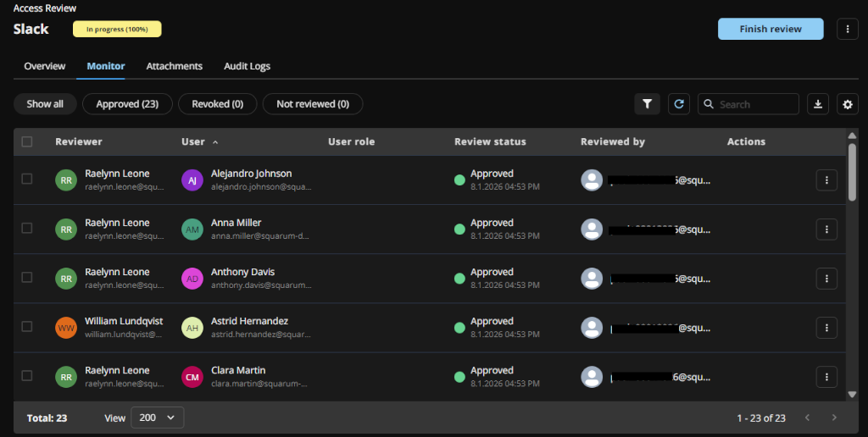Click the Reviewed by column header
The width and height of the screenshot is (868, 437).
[613, 141]
